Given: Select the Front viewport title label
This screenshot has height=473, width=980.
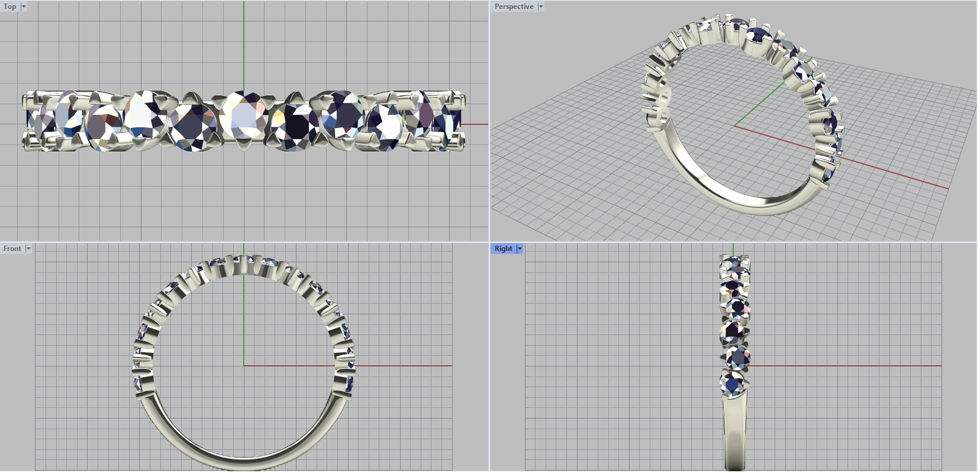Looking at the screenshot, I should (x=12, y=249).
